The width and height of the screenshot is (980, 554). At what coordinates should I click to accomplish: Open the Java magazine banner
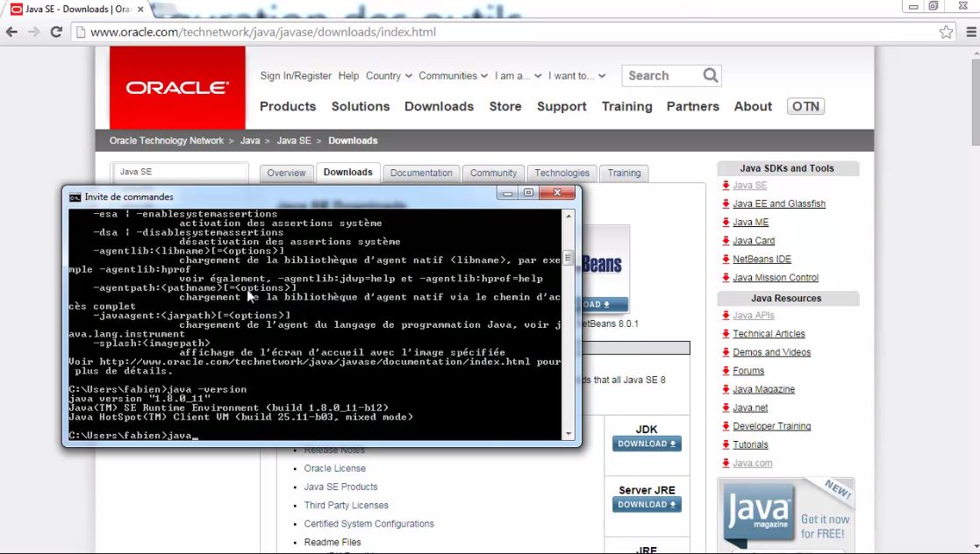pos(786,514)
